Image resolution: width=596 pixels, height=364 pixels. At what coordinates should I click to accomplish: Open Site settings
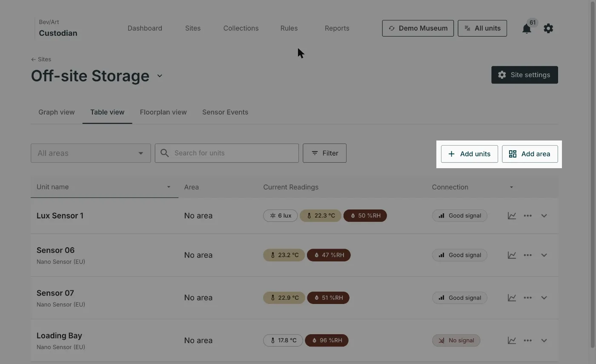click(524, 75)
